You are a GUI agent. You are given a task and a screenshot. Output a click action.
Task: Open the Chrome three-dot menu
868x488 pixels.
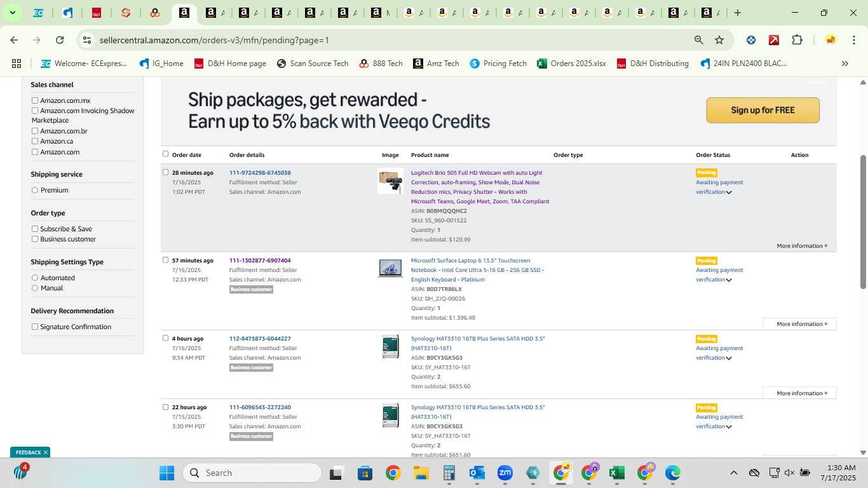(853, 40)
